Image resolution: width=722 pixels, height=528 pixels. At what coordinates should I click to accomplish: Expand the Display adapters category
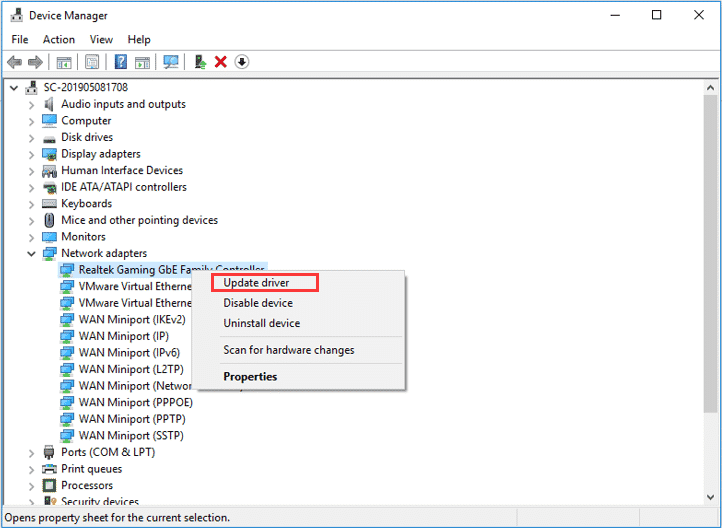click(x=31, y=154)
